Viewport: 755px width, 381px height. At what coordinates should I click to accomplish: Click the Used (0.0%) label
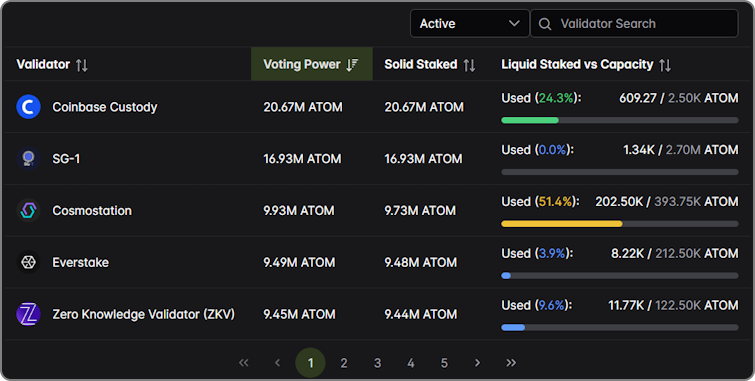(x=537, y=150)
